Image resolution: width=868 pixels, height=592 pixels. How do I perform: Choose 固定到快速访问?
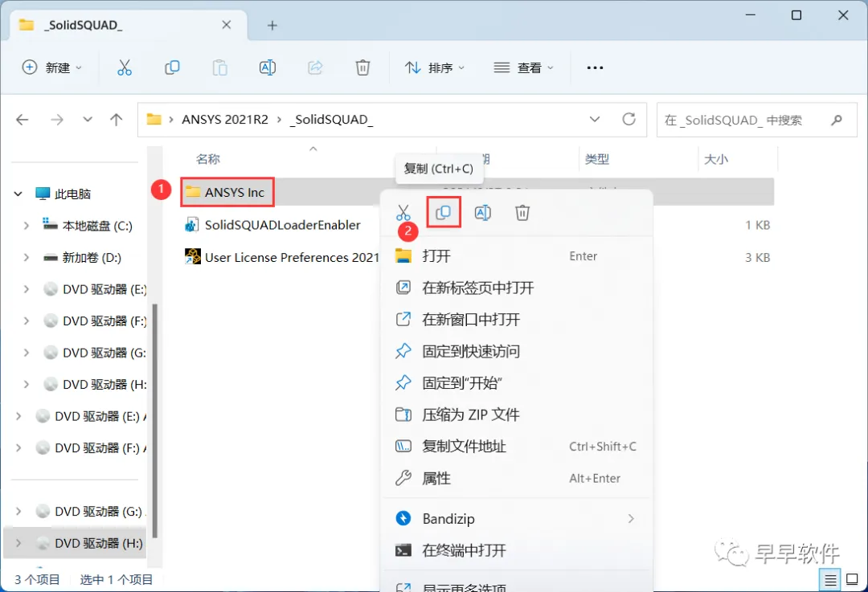click(517, 351)
